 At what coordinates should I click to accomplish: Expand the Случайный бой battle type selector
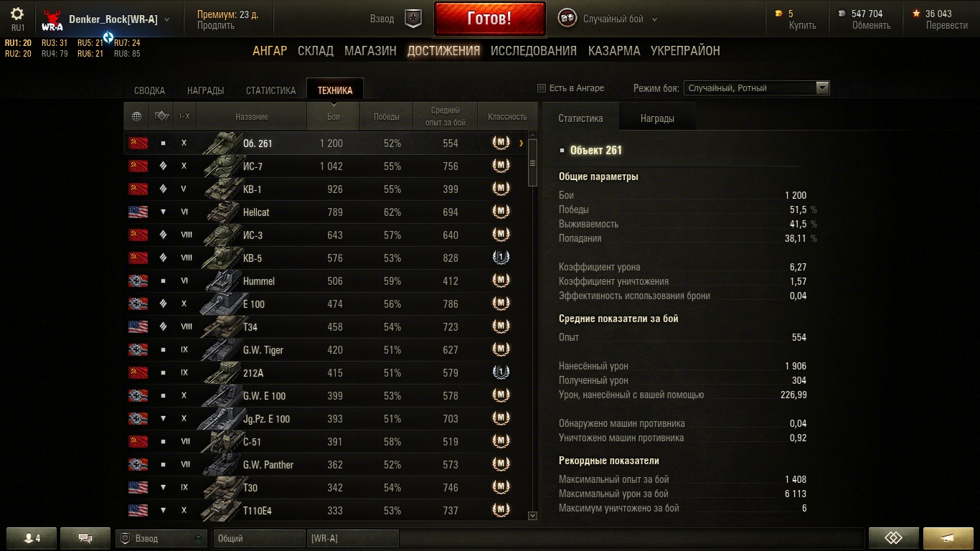[654, 19]
